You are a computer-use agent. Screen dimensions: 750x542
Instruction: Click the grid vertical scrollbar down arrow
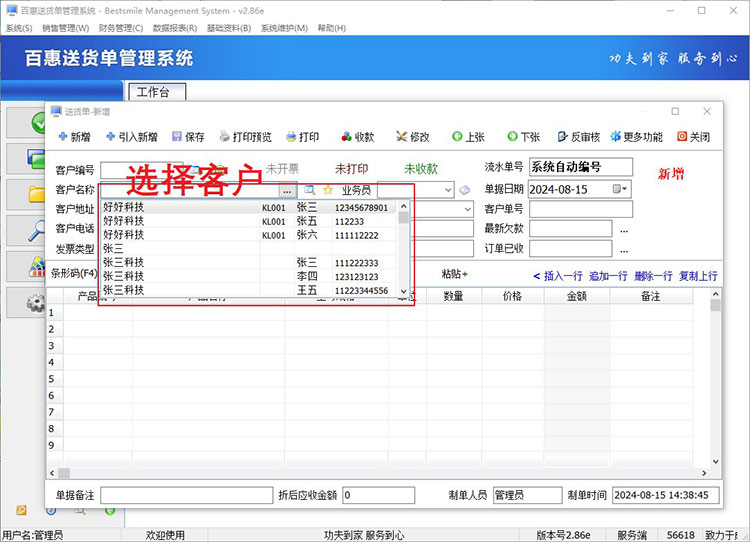pos(716,462)
